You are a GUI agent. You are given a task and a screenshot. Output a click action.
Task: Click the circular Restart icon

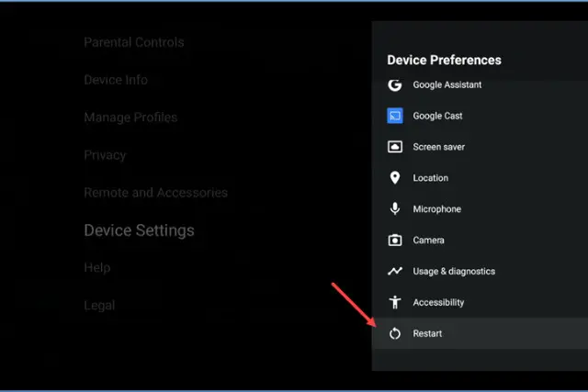click(395, 334)
